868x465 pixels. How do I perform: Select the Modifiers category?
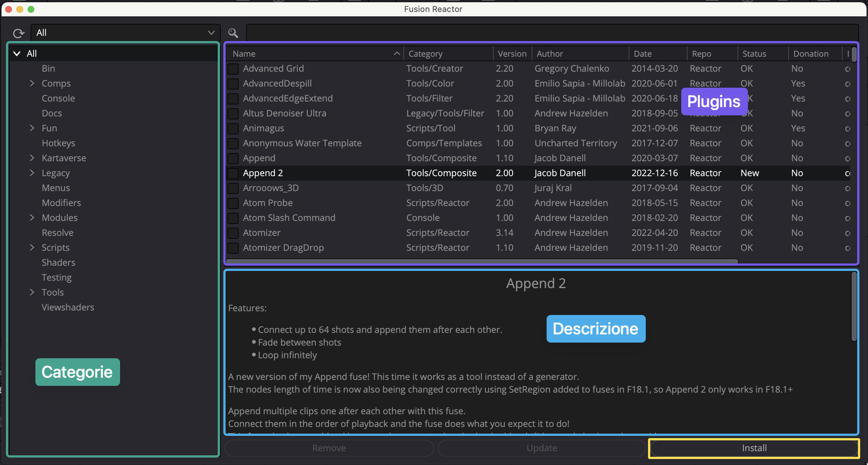click(61, 203)
